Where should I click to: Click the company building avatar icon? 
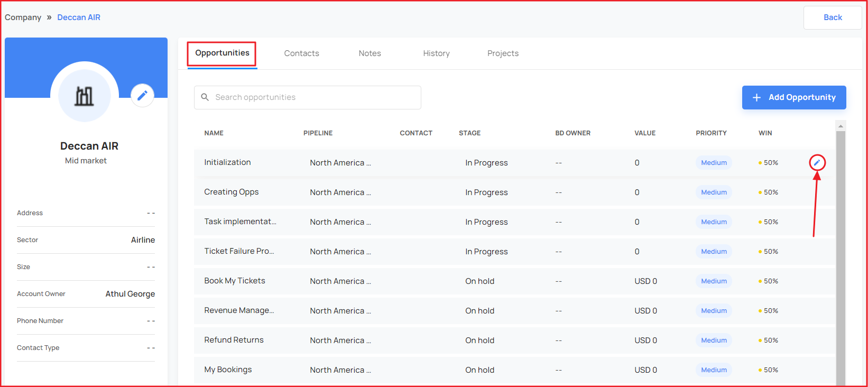(85, 96)
